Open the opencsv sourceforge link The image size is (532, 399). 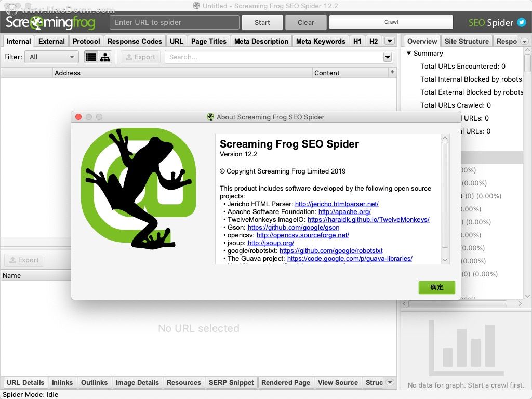(x=303, y=235)
